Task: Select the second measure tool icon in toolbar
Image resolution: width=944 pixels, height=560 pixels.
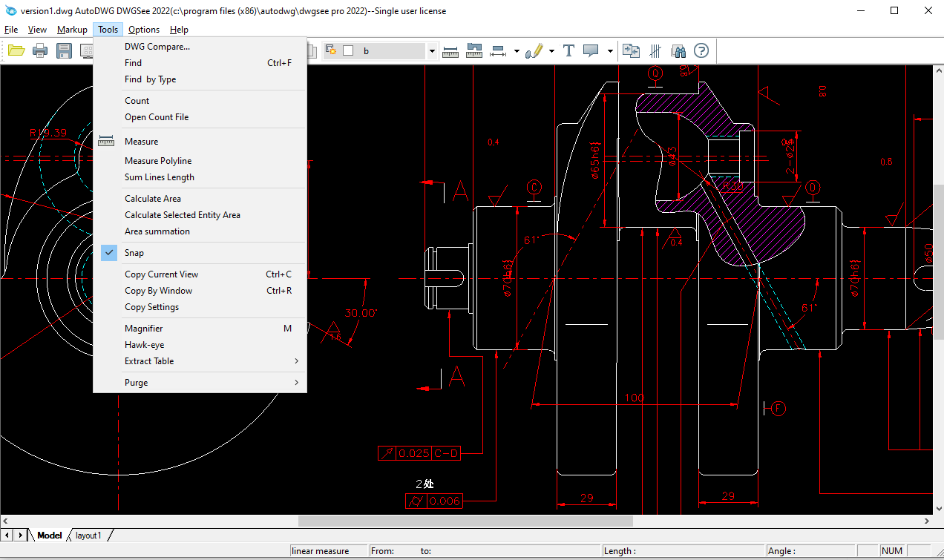Action: coord(474,51)
